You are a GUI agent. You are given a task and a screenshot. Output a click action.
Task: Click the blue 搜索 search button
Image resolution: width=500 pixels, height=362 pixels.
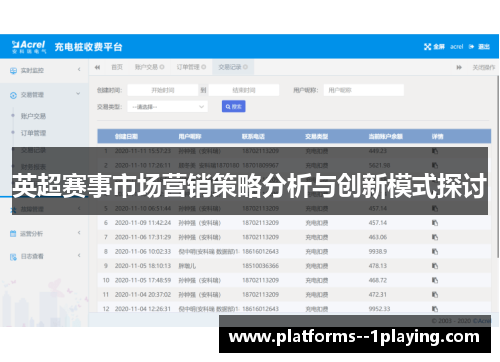[x=234, y=107]
